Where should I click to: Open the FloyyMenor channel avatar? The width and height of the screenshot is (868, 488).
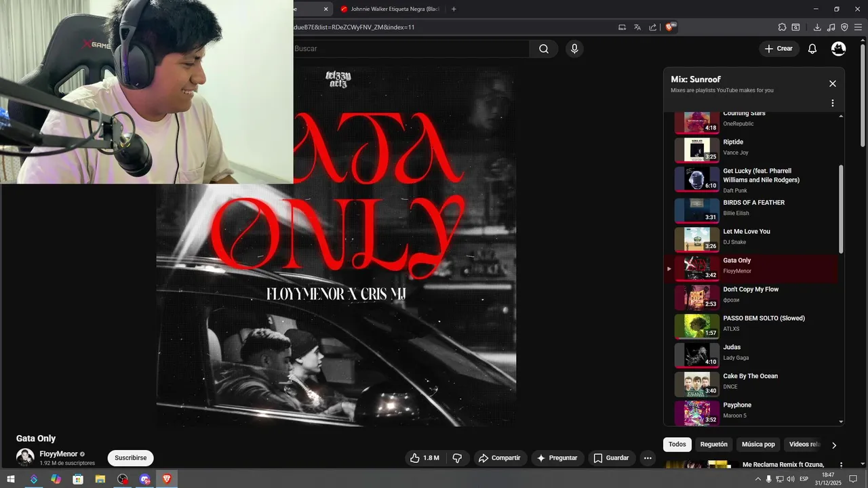pos(25,457)
